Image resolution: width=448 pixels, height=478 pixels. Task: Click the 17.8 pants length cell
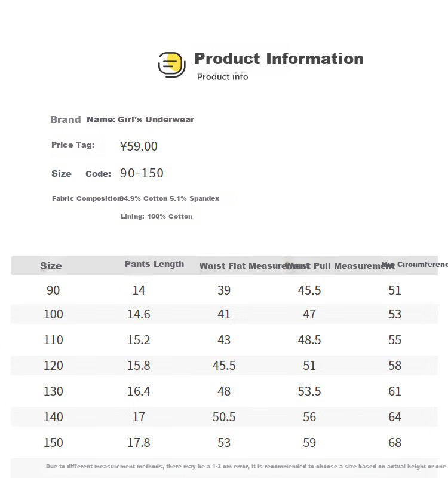(139, 442)
